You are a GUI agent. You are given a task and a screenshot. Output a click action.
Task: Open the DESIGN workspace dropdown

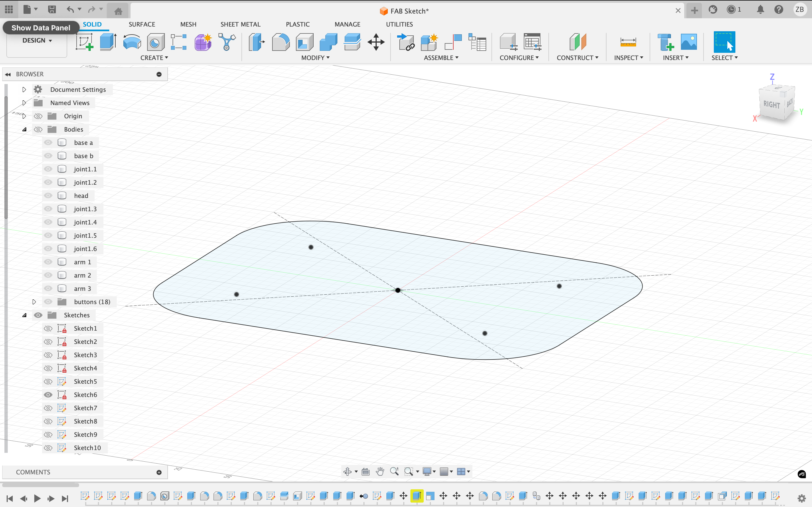[37, 41]
